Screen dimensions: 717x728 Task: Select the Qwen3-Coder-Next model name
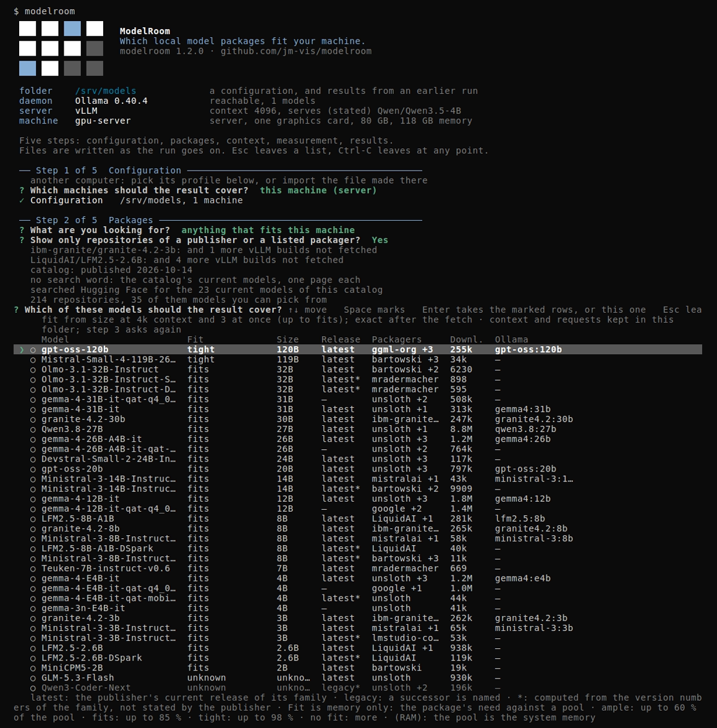tap(86, 688)
